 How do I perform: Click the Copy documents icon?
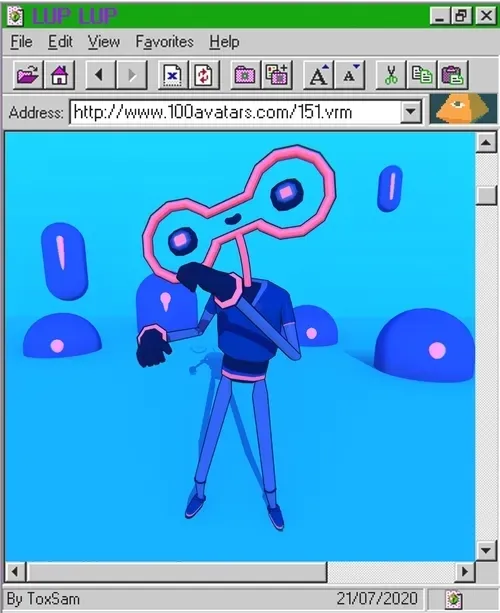click(422, 75)
